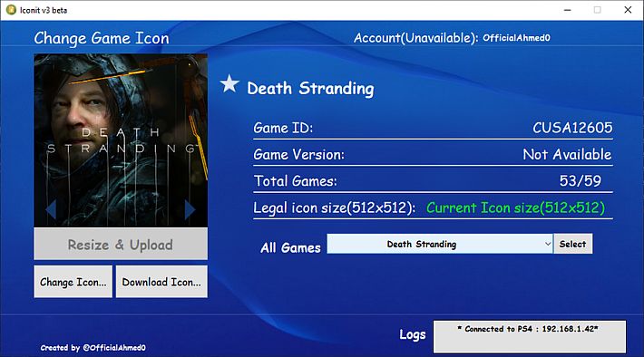Click the star icon beside Death Stranding
Image resolution: width=644 pixels, height=357 pixels.
[229, 83]
